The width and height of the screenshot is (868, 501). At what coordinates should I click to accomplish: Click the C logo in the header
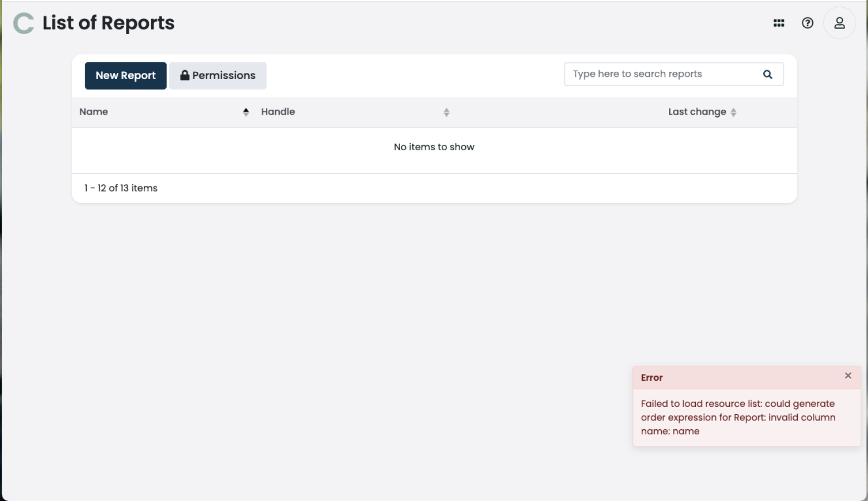22,23
